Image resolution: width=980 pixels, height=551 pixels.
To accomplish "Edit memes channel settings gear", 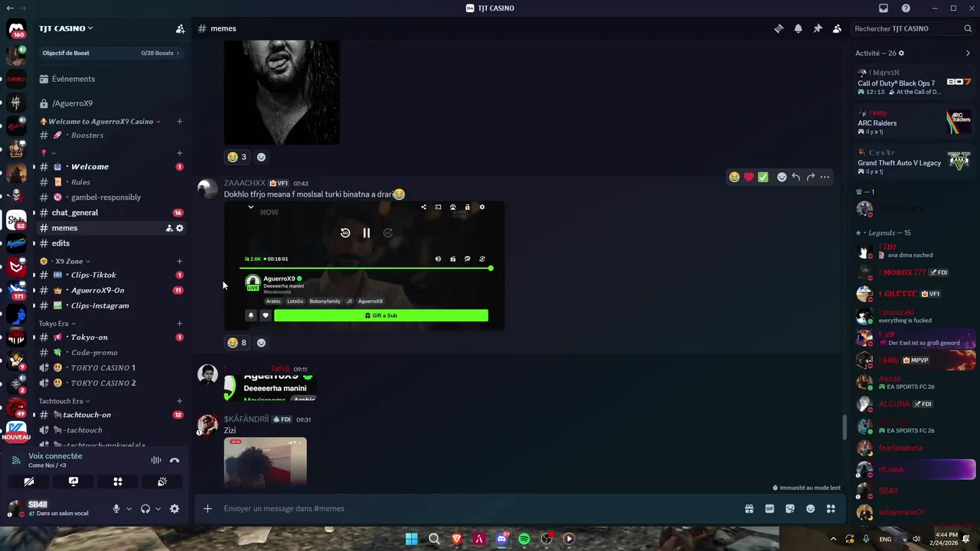I will [180, 228].
